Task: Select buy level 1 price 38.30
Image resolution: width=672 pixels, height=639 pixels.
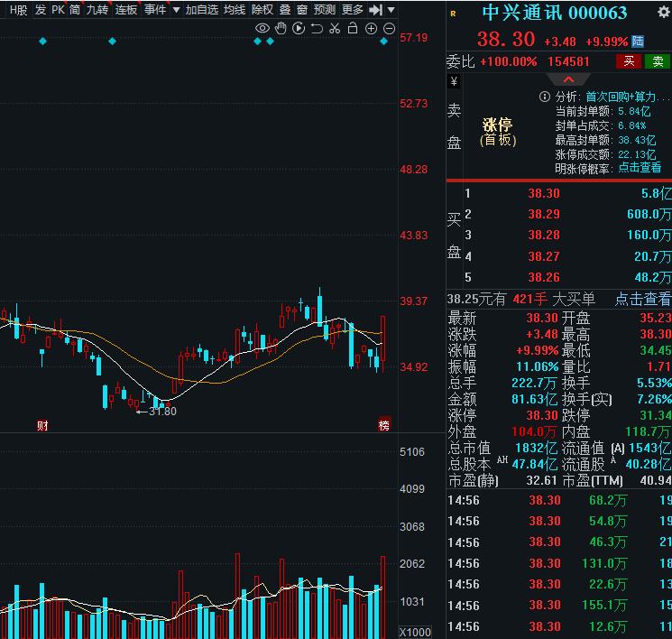Action: click(544, 193)
